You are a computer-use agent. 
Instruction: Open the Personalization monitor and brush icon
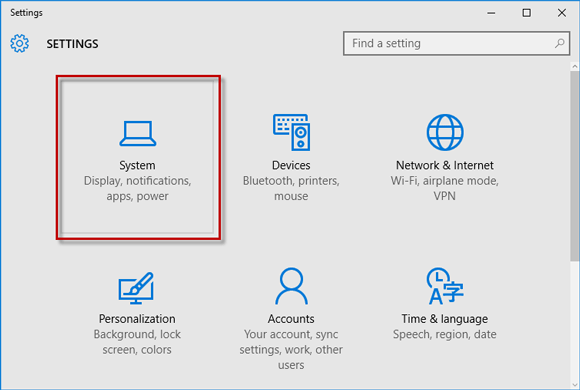[x=136, y=288]
